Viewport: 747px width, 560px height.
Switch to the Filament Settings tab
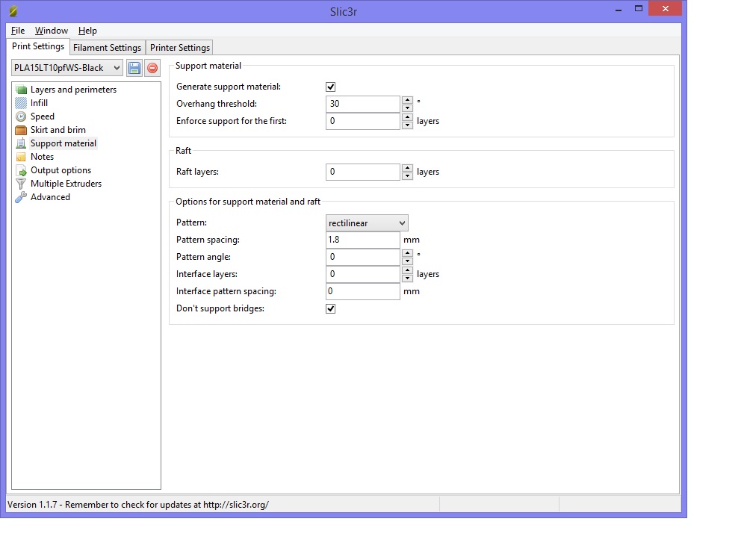pos(107,48)
